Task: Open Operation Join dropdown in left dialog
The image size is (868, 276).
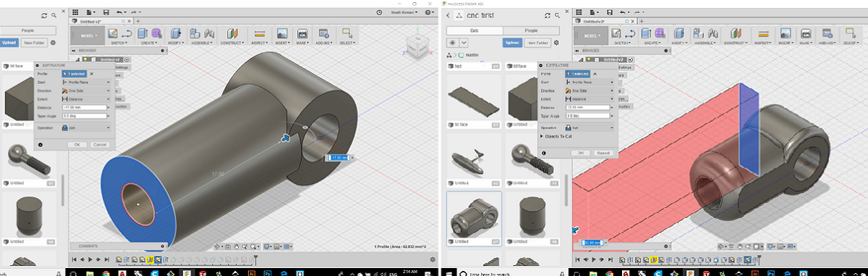Action: pos(87,127)
